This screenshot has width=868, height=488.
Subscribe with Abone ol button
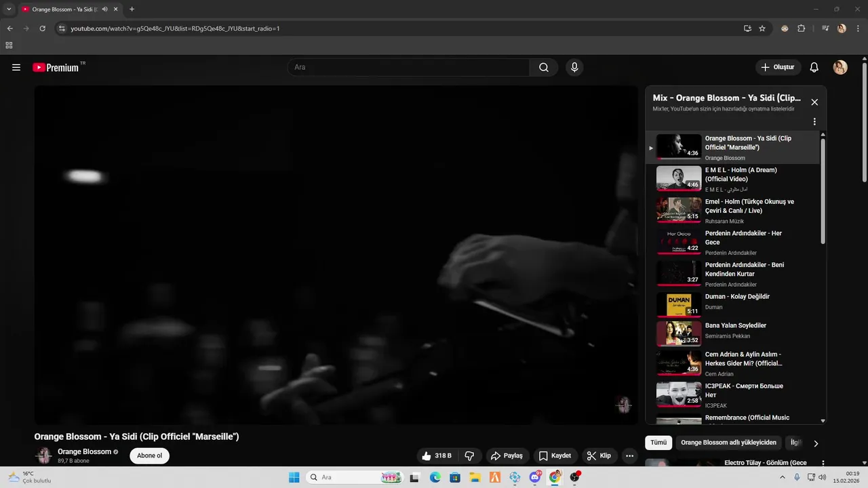pyautogui.click(x=149, y=455)
